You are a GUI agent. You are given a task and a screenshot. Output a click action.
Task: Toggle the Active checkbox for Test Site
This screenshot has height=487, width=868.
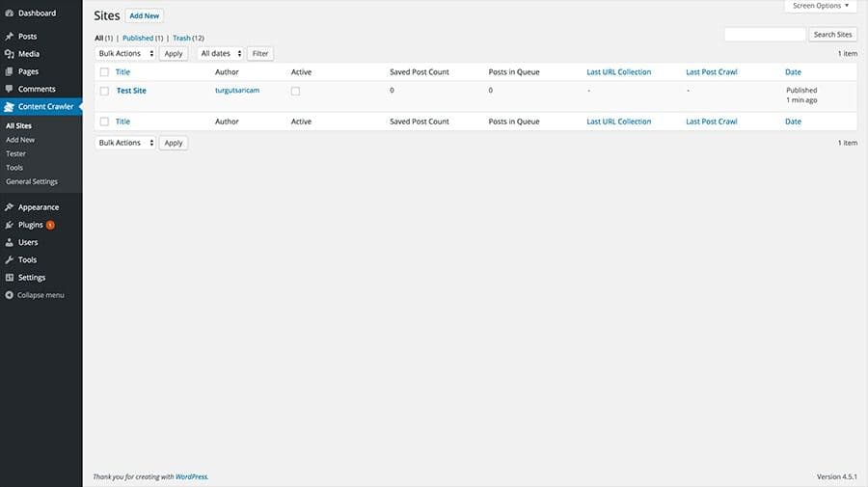click(x=296, y=91)
